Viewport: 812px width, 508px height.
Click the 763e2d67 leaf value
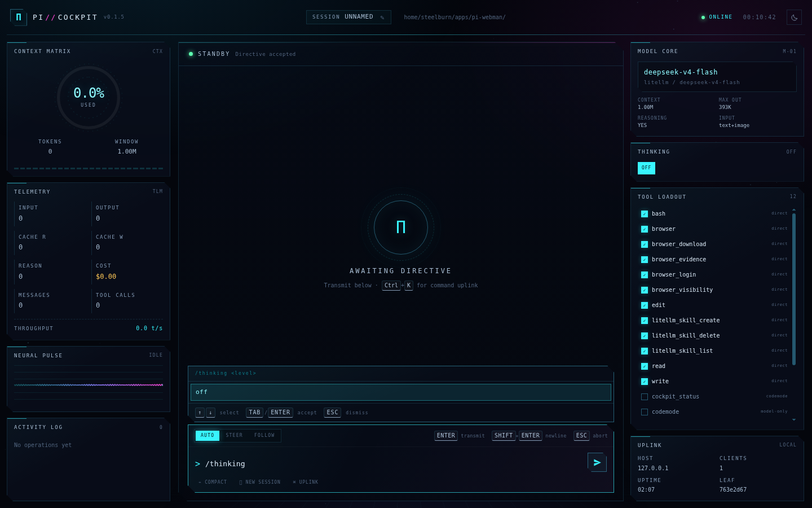[x=733, y=490]
